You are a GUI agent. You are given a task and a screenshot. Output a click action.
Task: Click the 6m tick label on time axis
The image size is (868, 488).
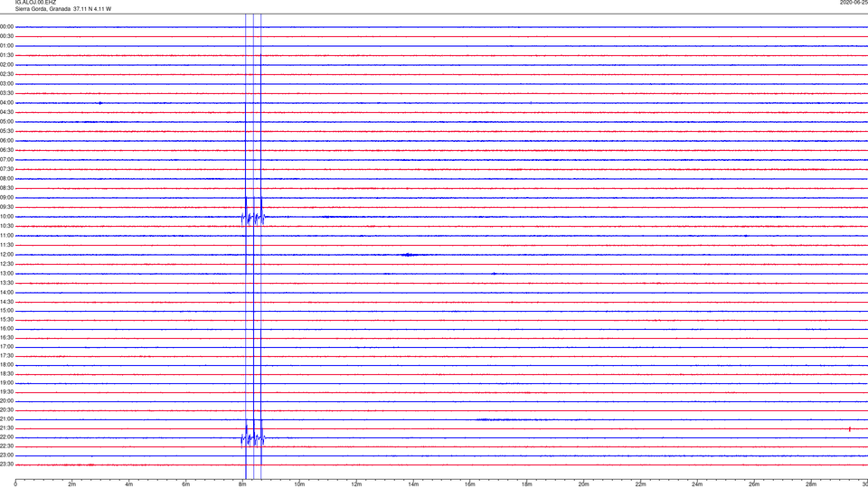point(186,484)
